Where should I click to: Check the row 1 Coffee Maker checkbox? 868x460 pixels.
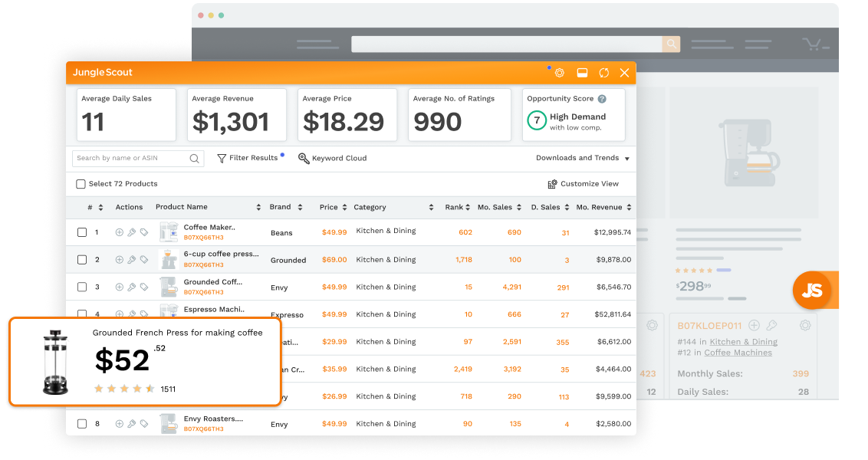tap(82, 232)
